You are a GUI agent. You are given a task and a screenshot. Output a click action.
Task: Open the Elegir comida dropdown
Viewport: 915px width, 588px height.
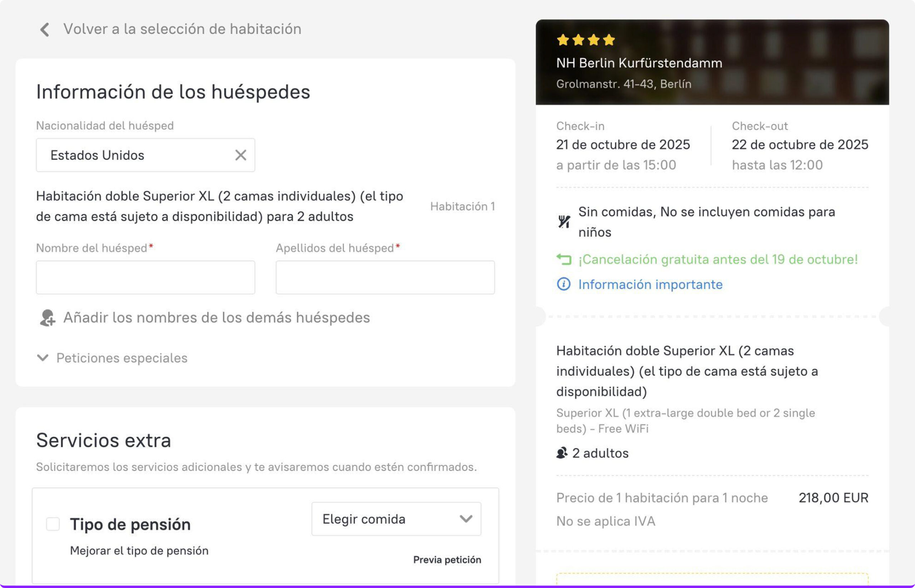click(x=396, y=519)
